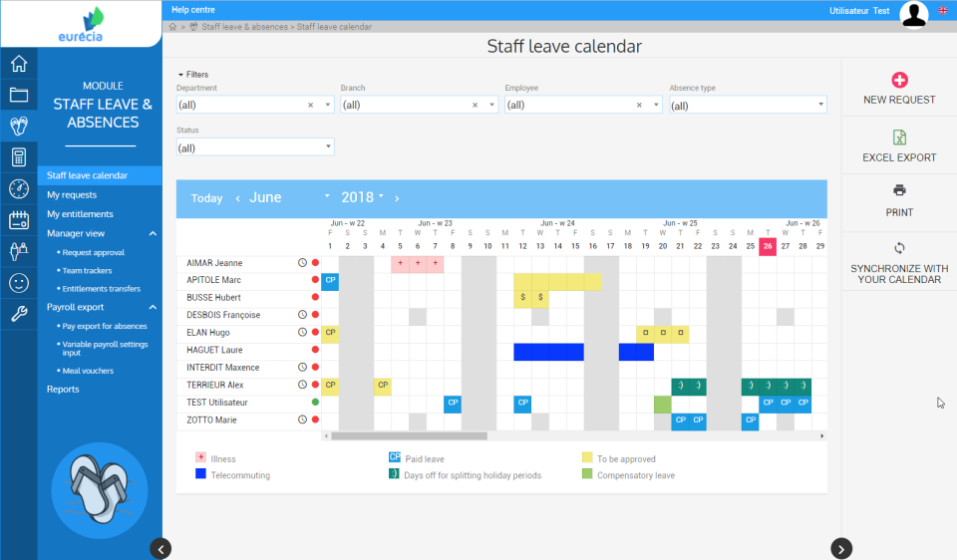This screenshot has width=957, height=560.
Task: Open the folder icon in the sidebar
Action: click(18, 96)
